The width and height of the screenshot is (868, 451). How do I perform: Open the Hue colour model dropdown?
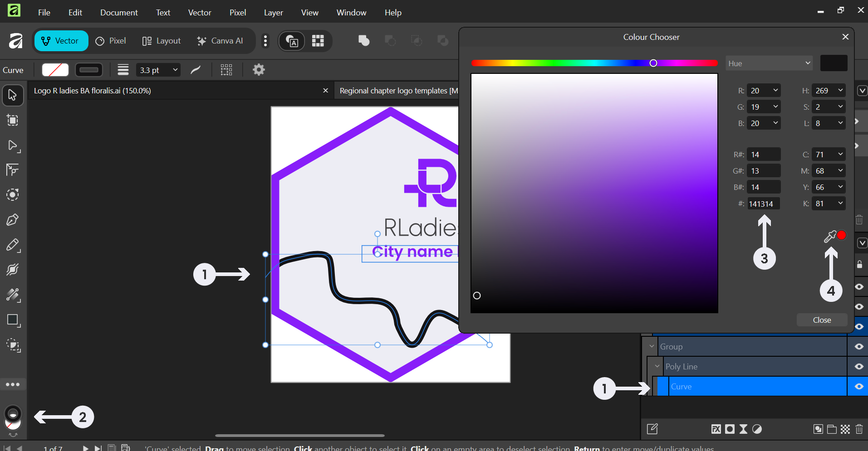(769, 63)
